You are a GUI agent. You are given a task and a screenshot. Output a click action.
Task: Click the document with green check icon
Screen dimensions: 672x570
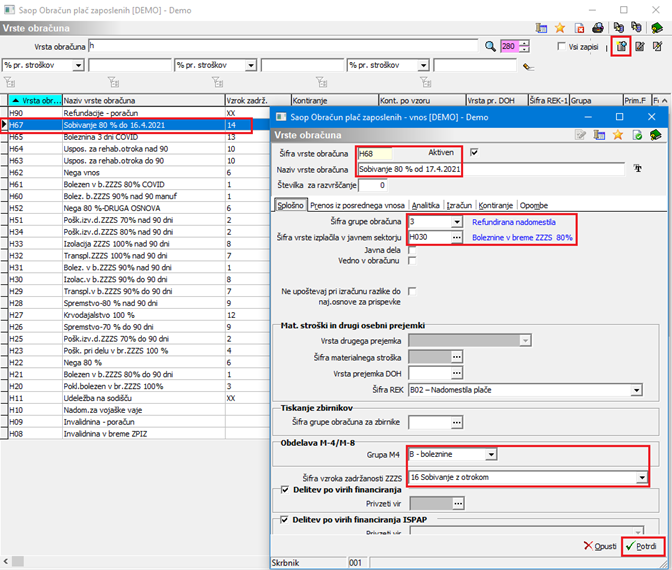coord(637,135)
